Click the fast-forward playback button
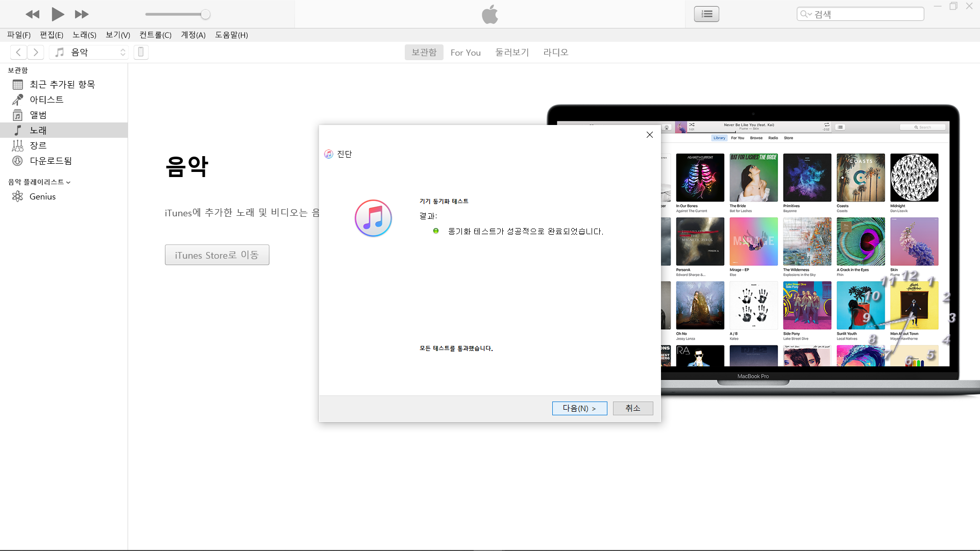Image resolution: width=980 pixels, height=551 pixels. coord(82,14)
